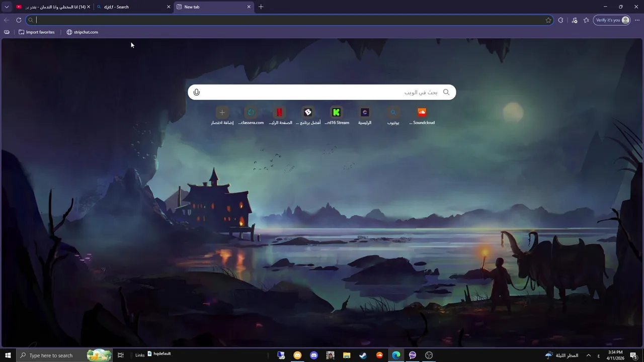Refresh the current page
The image size is (644, 362).
(19, 20)
